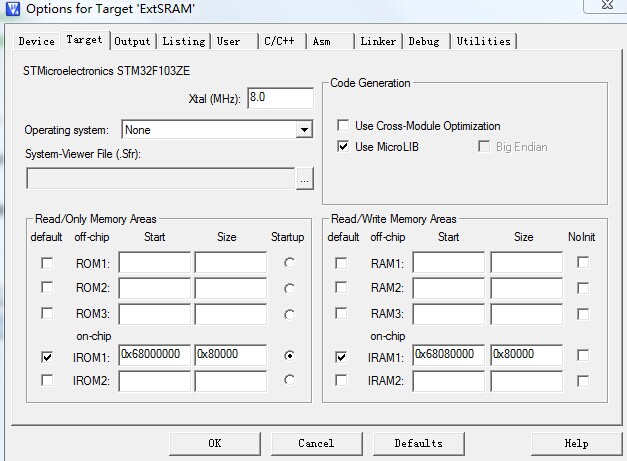Click the IRAM2 Size field
Viewport: 627px width, 461px height.
click(x=527, y=381)
